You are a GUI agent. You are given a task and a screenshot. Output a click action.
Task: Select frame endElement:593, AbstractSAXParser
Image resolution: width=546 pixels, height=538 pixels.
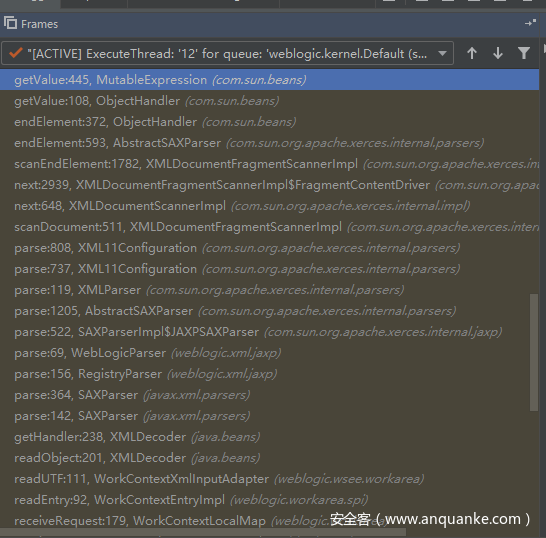click(x=270, y=143)
